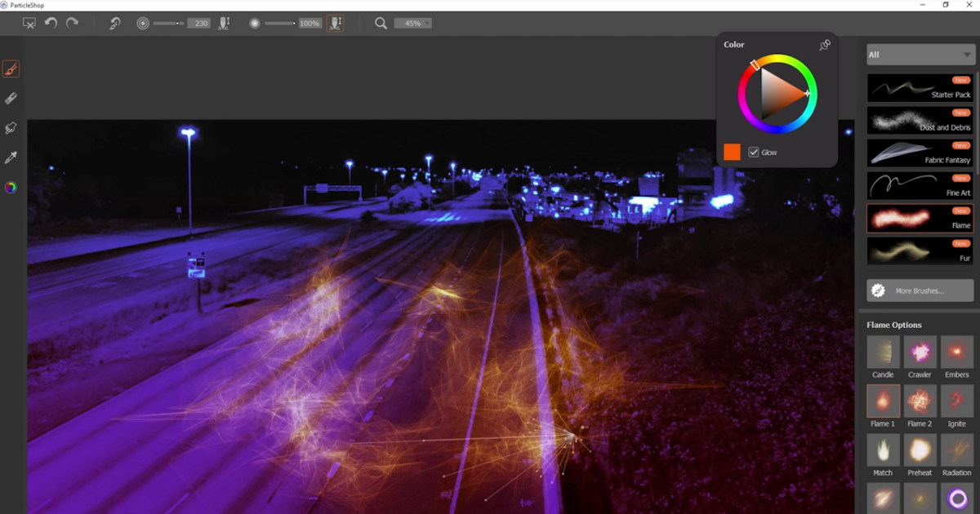Select the Starter Pack brush pack
980x514 pixels.
(920, 88)
